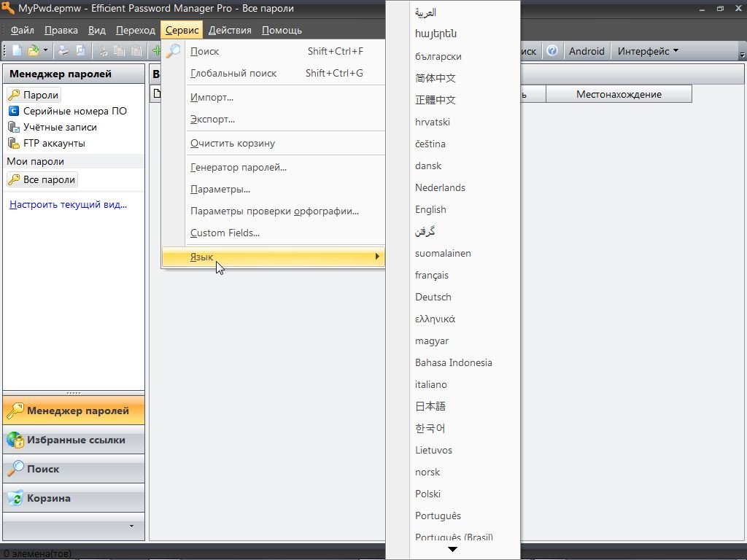Click the New file toolbar icon
The image size is (747, 560).
18,51
